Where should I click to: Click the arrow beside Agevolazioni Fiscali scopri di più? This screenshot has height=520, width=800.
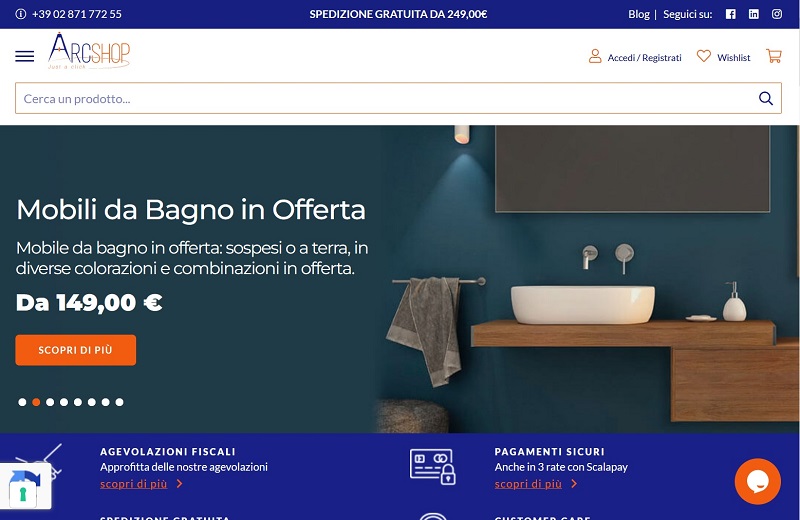pos(179,484)
